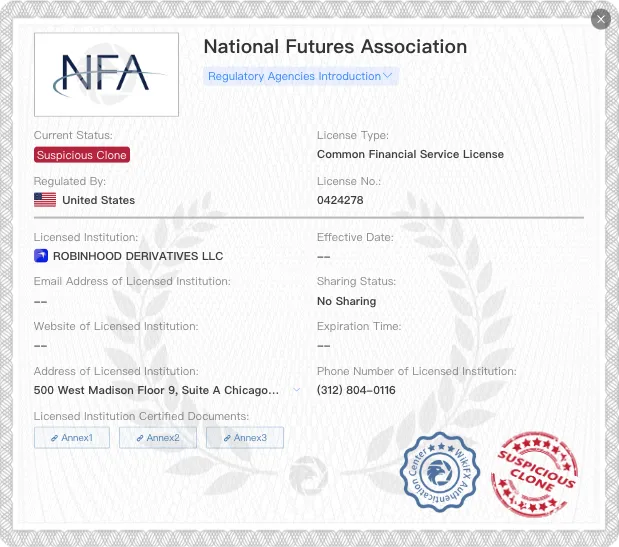Click the NFA logo image
The width and height of the screenshot is (619, 547).
point(106,75)
